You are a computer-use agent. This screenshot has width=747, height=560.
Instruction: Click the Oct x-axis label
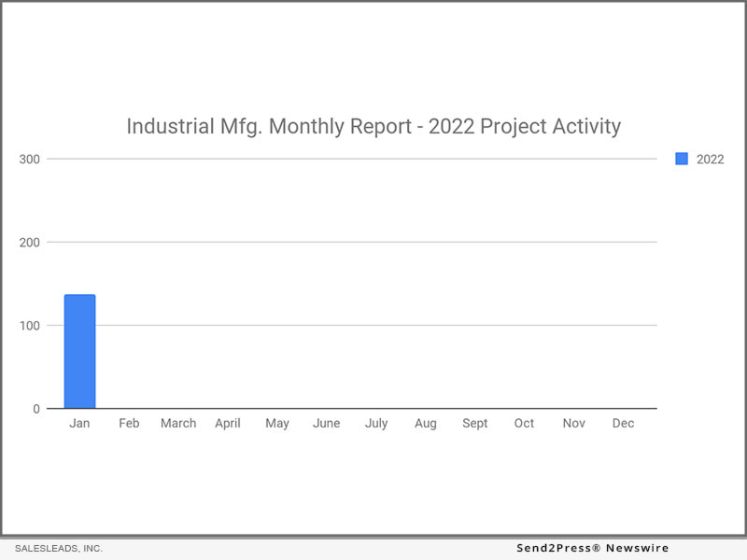525,424
